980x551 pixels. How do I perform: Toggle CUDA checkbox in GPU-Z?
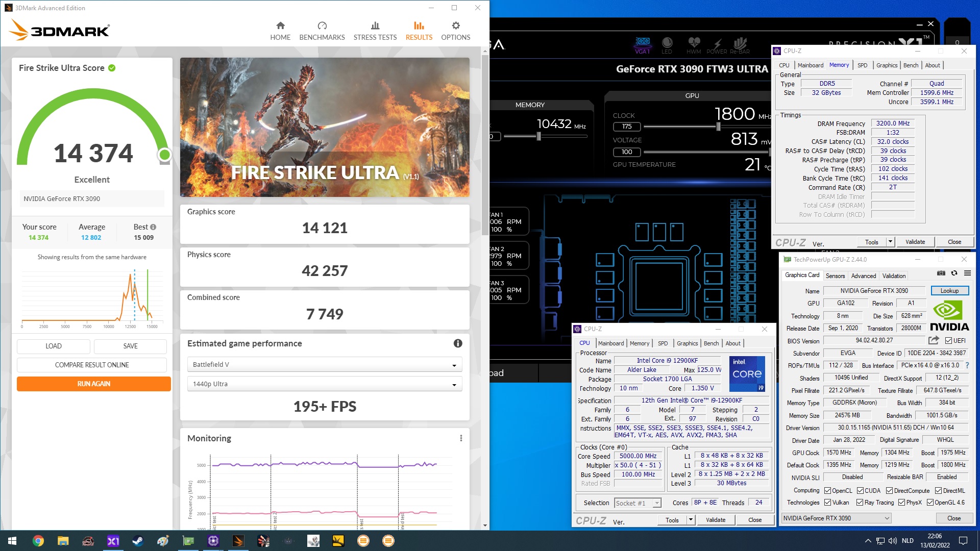860,491
